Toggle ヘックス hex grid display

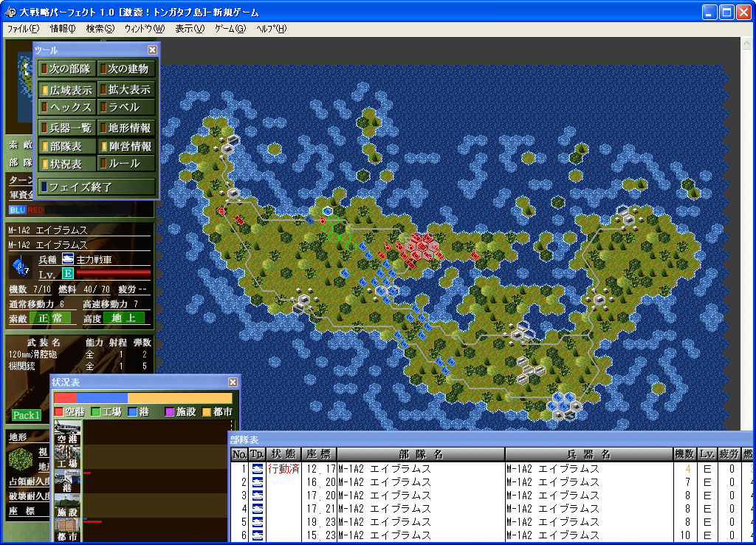pos(67,106)
